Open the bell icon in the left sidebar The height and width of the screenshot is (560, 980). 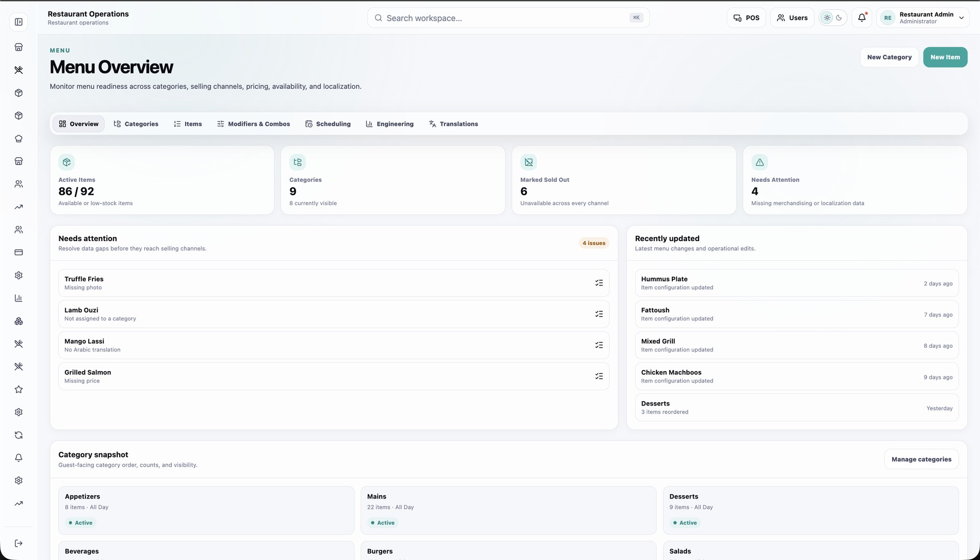tap(19, 458)
